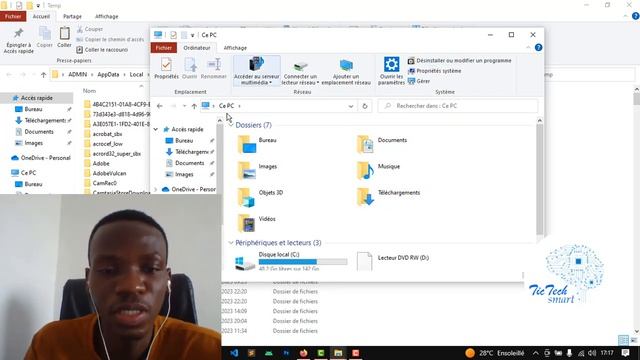Image resolution: width=640 pixels, height=360 pixels.
Task: Open Visual Studio Code from taskbar
Action: [234, 353]
